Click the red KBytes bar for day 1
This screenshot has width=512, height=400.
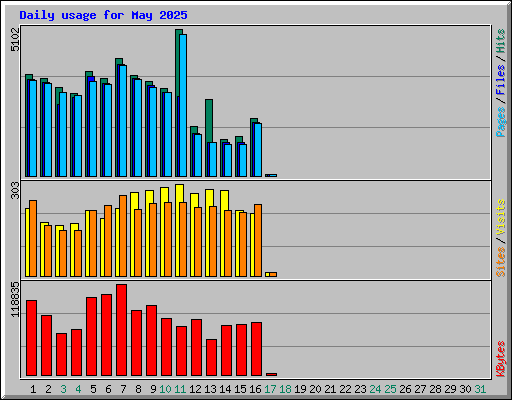[x=31, y=338]
